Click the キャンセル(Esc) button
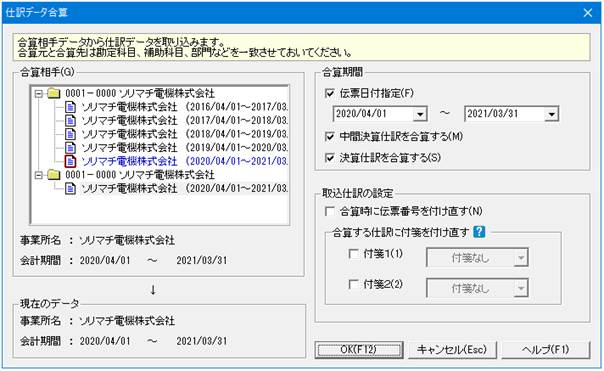This screenshot has width=604, height=371. (x=452, y=350)
